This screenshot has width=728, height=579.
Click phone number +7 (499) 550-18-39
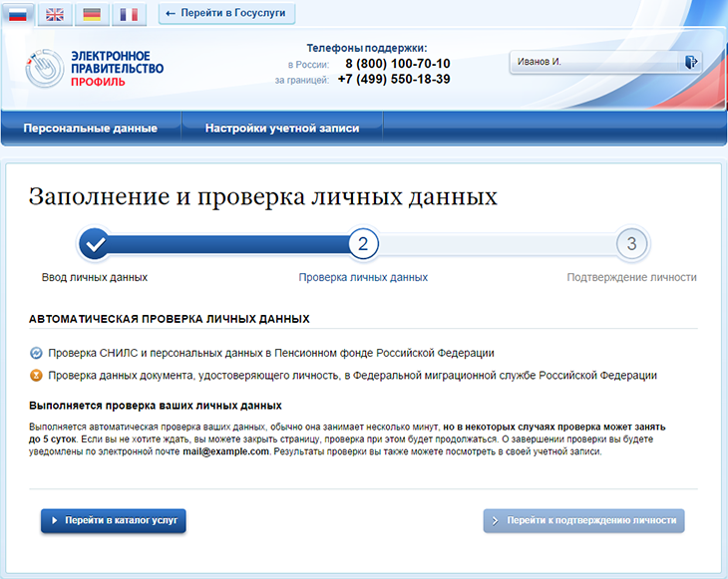pyautogui.click(x=394, y=80)
